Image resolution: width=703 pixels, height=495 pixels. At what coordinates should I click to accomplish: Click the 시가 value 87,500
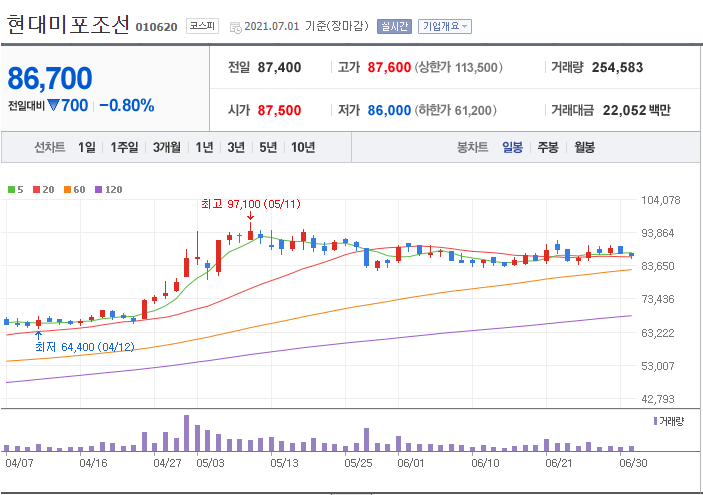(x=279, y=110)
